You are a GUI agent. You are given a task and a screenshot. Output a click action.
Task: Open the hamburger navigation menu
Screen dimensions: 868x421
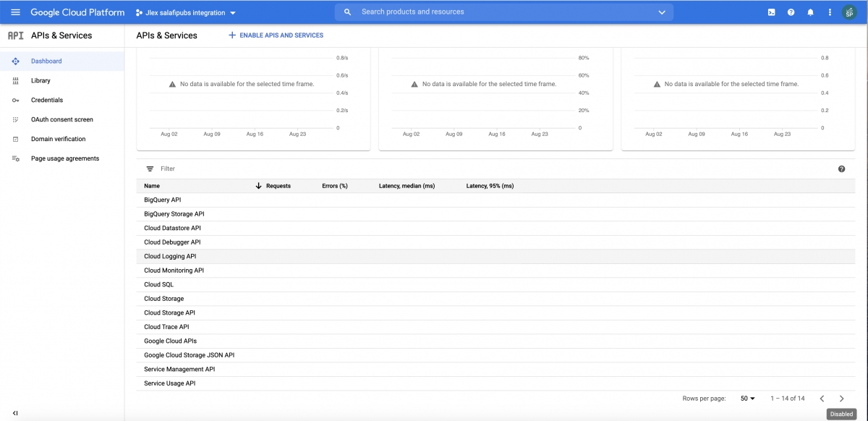click(15, 12)
